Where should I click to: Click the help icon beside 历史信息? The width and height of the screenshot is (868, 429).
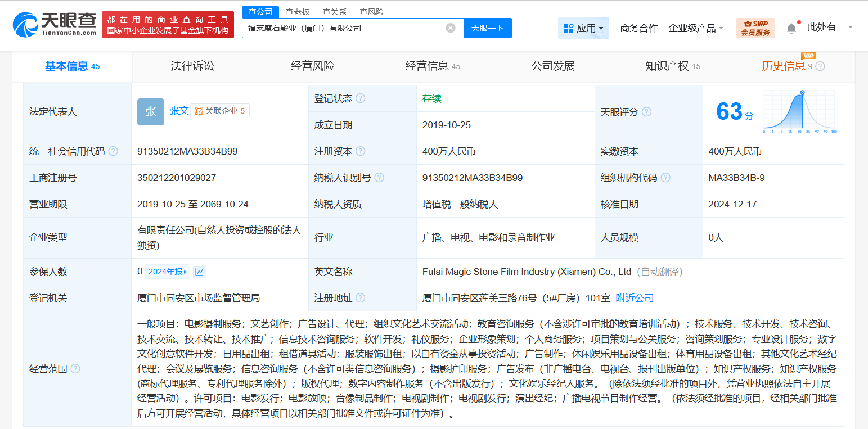coord(820,66)
